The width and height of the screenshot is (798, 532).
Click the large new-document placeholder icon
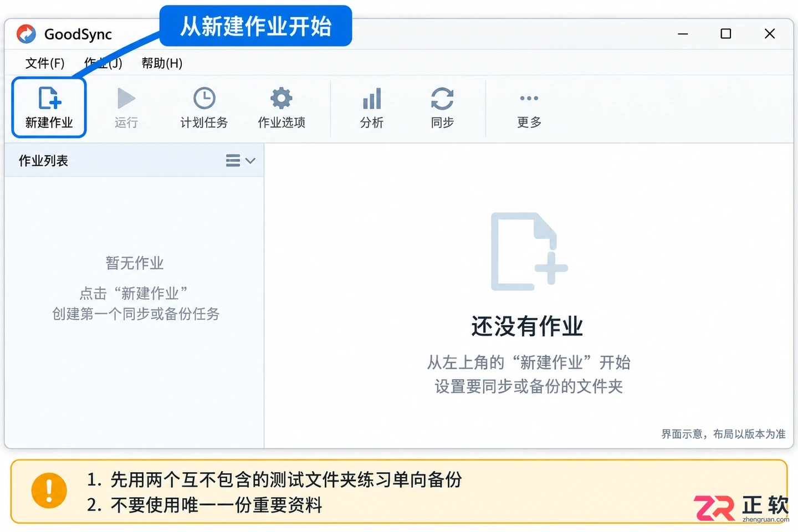(529, 251)
